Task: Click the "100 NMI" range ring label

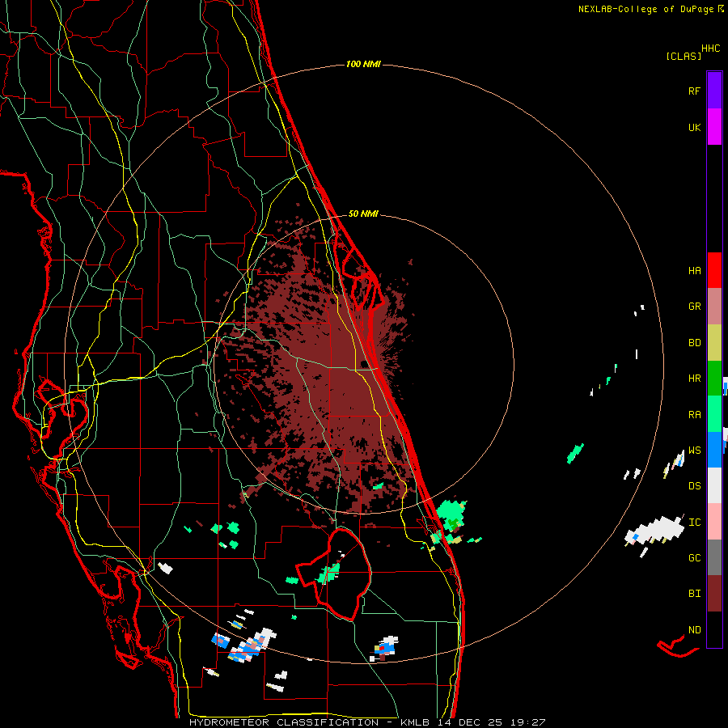Action: (363, 64)
